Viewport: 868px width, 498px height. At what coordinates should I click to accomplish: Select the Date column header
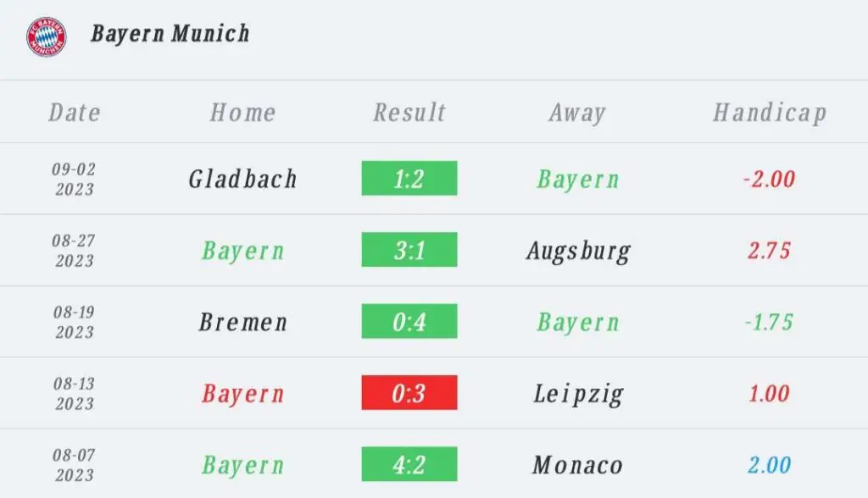(x=75, y=113)
